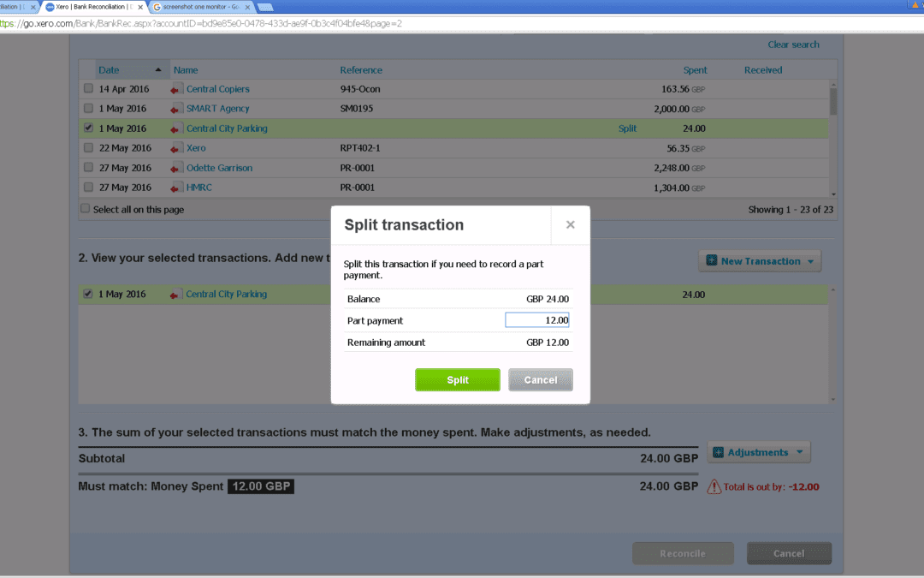Open the New Transaction dropdown
Image resolution: width=924 pixels, height=578 pixels.
[x=760, y=260]
